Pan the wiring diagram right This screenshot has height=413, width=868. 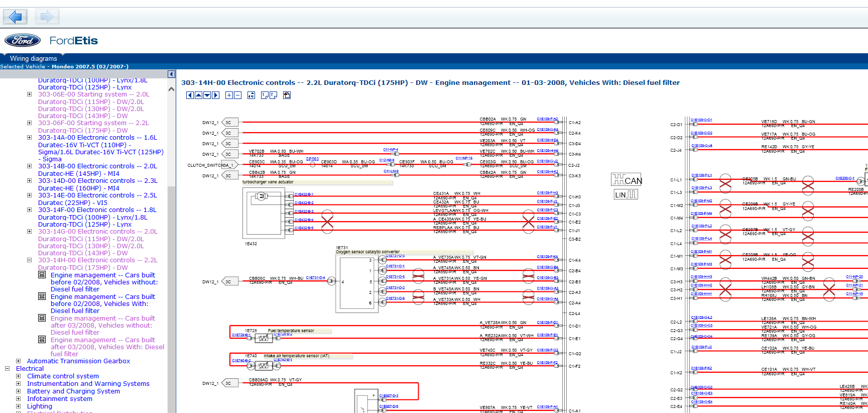[216, 95]
